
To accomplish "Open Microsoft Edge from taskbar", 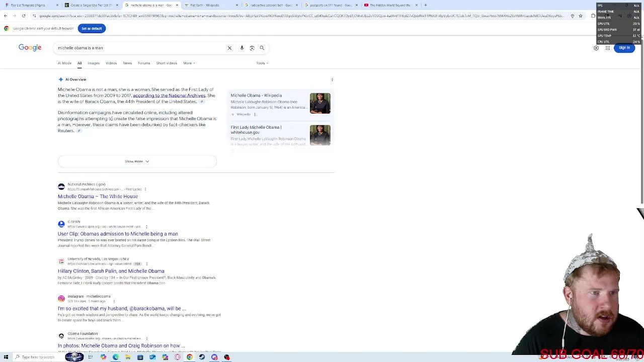I will 116,357.
